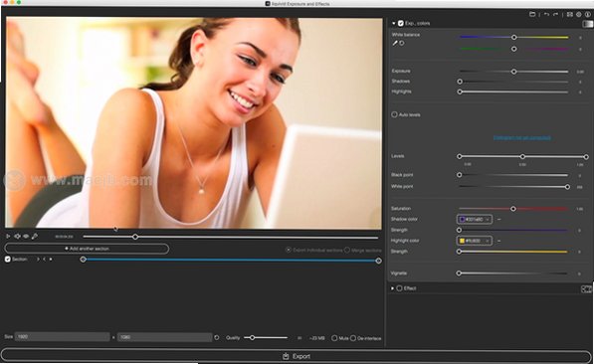The image size is (594, 364).
Task: Click the Vignette slider handle
Action: click(459, 273)
